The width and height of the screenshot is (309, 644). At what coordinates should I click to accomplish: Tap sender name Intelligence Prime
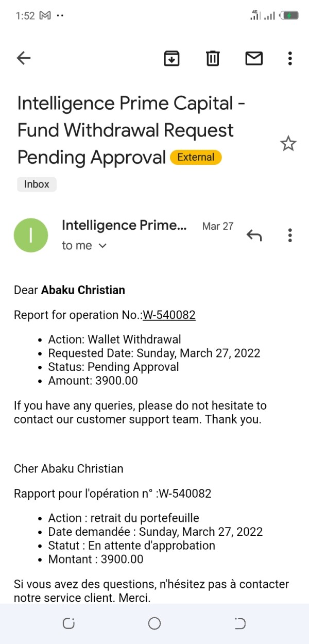pyautogui.click(x=124, y=225)
